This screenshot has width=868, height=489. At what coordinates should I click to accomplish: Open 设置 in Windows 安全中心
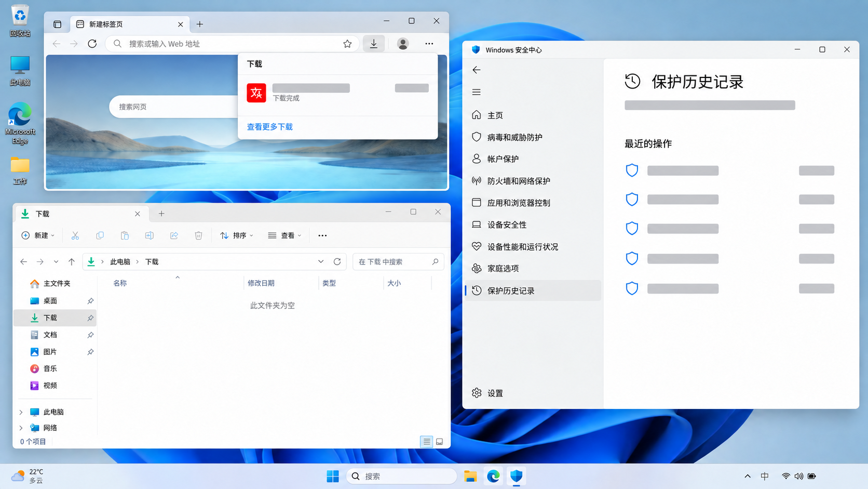point(533,393)
